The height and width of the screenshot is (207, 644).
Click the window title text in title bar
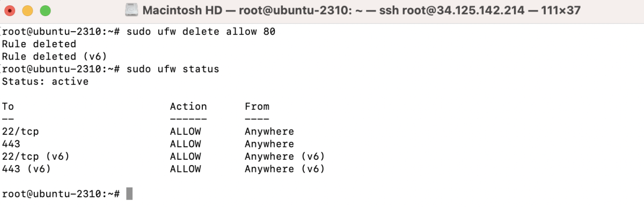pyautogui.click(x=362, y=10)
